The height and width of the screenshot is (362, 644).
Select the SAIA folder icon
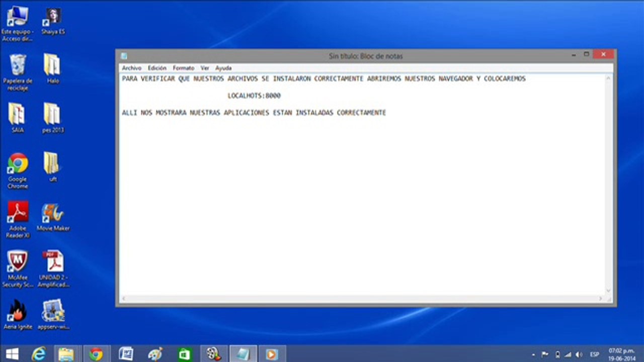click(17, 118)
